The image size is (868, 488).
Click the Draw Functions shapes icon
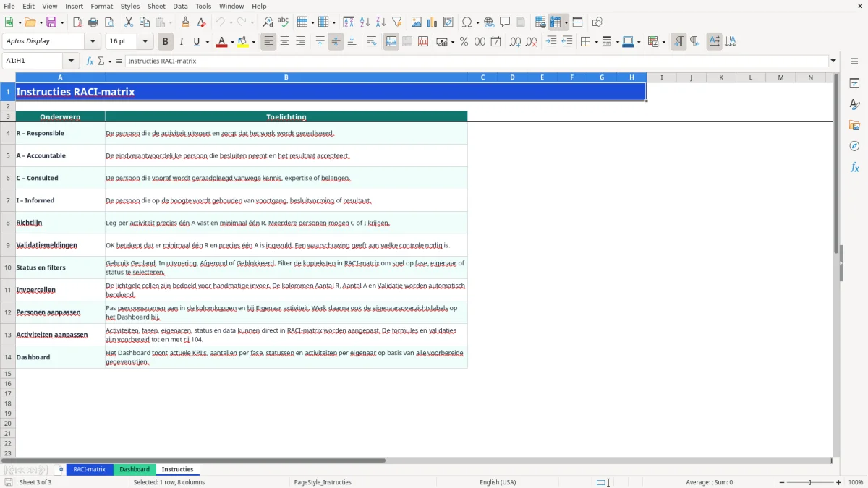click(x=597, y=22)
